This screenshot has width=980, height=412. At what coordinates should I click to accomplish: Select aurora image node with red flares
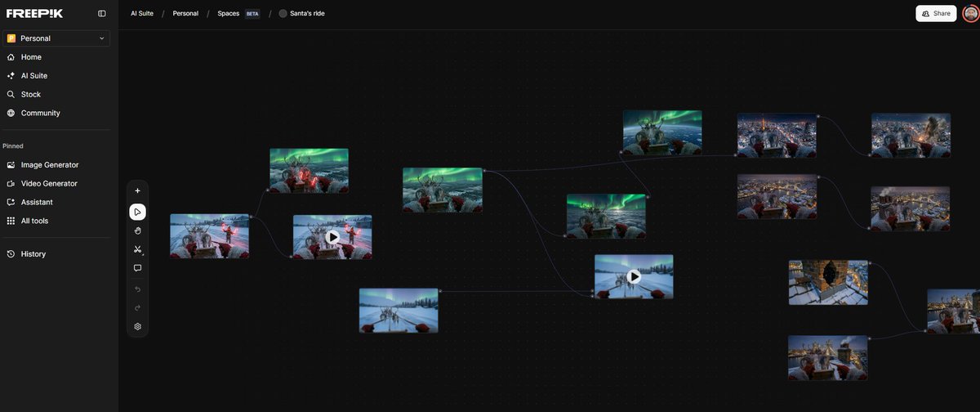pos(310,170)
